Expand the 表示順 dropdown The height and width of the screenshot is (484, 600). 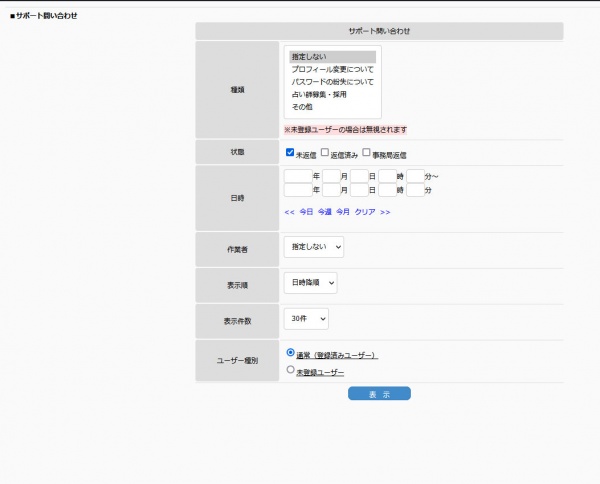click(310, 282)
